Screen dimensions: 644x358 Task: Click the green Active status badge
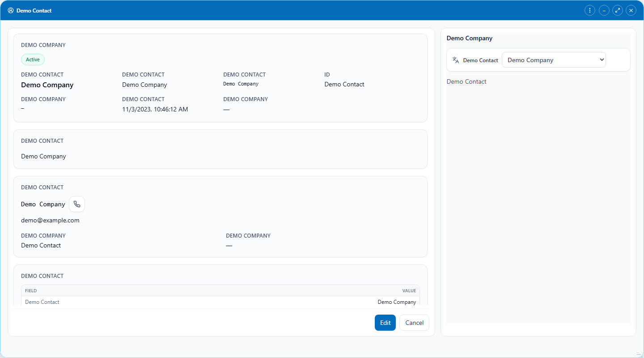[33, 60]
